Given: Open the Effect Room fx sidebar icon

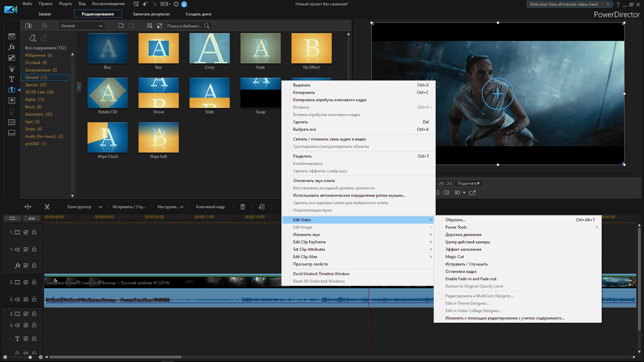Looking at the screenshot, I should coord(12,47).
